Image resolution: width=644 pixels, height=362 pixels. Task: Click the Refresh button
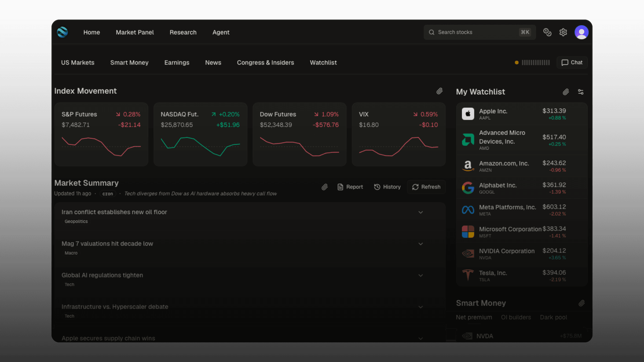[426, 187]
